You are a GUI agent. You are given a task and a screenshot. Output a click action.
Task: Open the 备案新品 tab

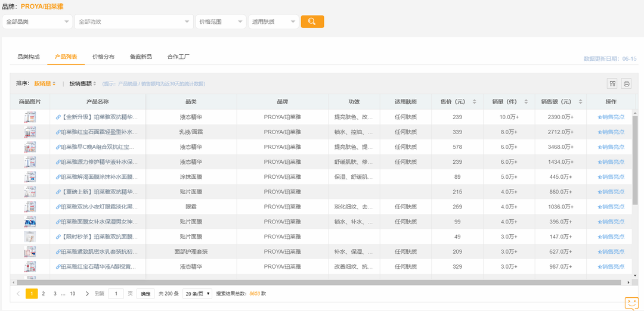coord(141,57)
